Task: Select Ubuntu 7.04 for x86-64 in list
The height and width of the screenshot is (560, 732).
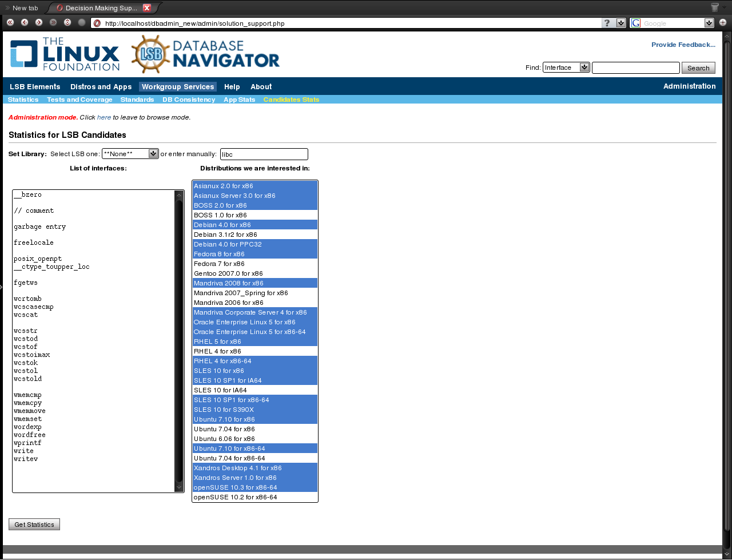Action: point(255,458)
